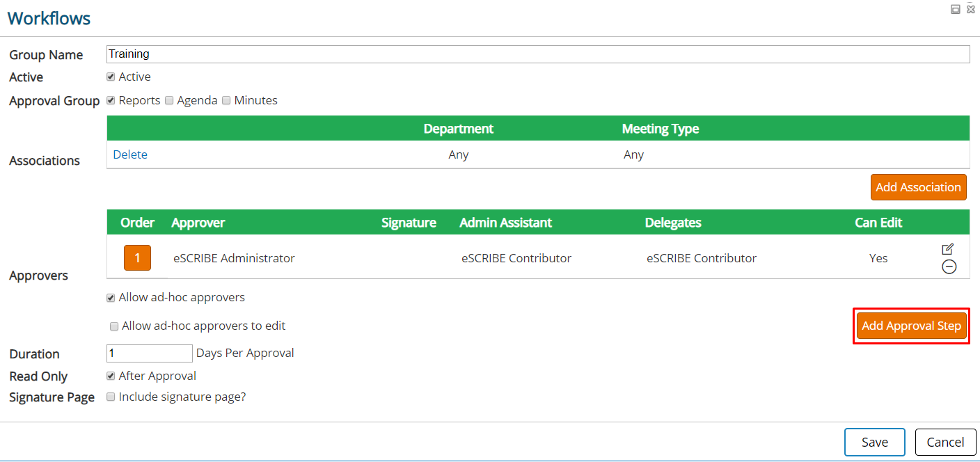
Task: Toggle Allow ad-hoc approvers checkbox
Action: [111, 298]
